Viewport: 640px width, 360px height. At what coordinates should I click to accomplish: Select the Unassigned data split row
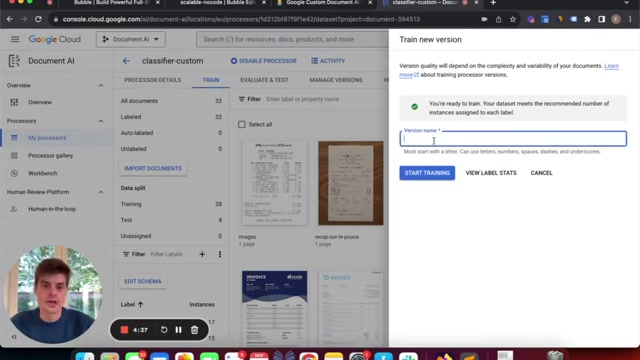(x=171, y=236)
